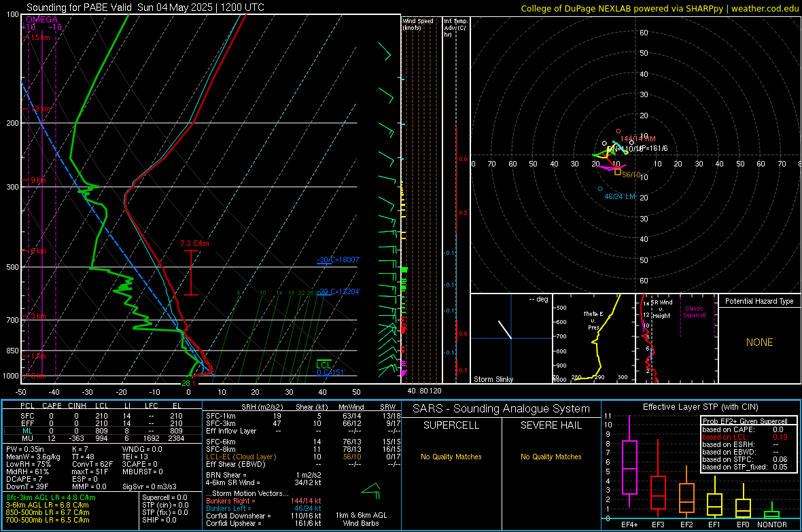
Task: Click the 'based on STP_fixed:' line
Action: click(745, 467)
